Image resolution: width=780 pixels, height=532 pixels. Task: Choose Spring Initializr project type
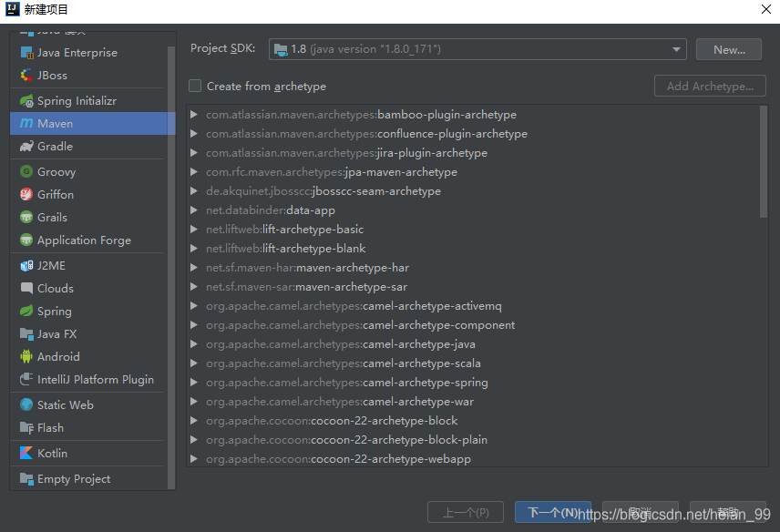coord(89,101)
